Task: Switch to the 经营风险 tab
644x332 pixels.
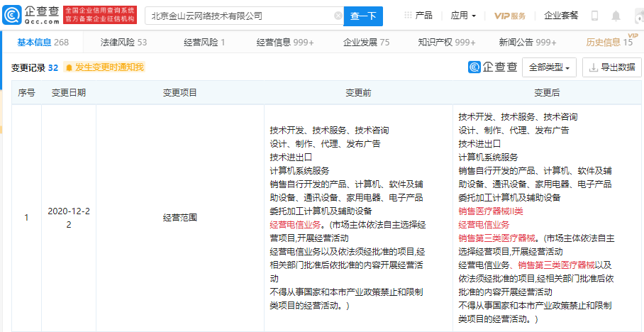Action: (204, 43)
